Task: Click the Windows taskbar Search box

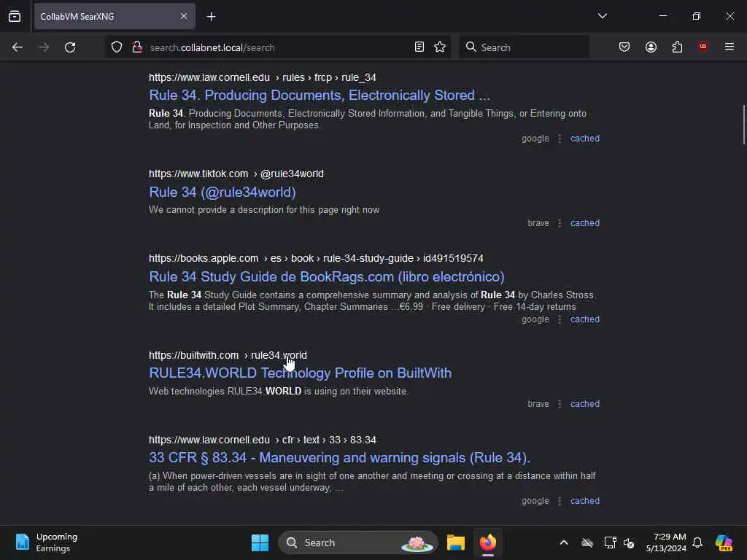Action: (x=357, y=542)
